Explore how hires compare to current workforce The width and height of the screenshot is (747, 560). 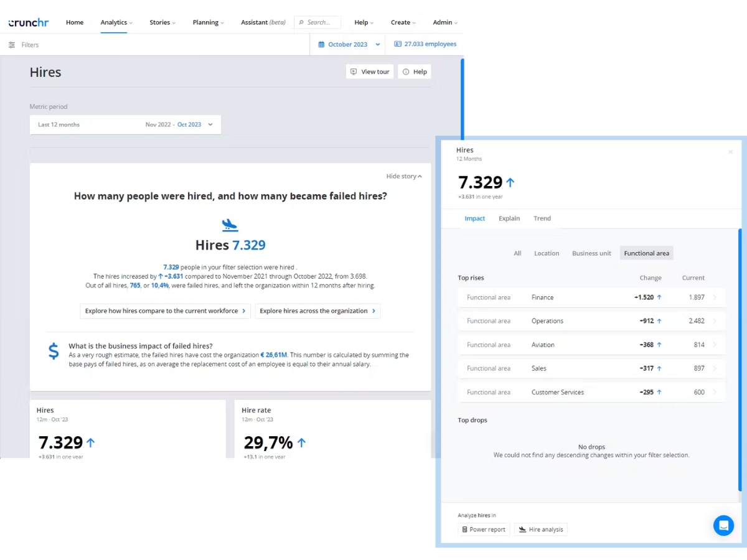(166, 311)
